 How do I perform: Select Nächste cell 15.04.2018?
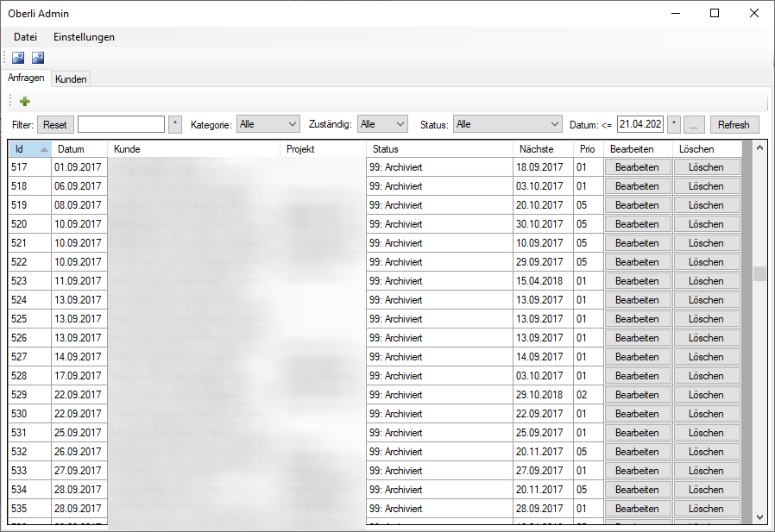pyautogui.click(x=543, y=281)
